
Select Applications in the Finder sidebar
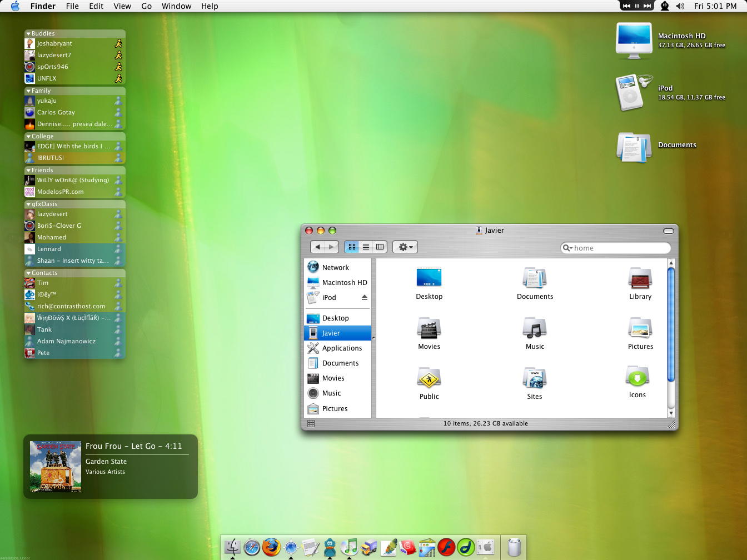coord(337,348)
